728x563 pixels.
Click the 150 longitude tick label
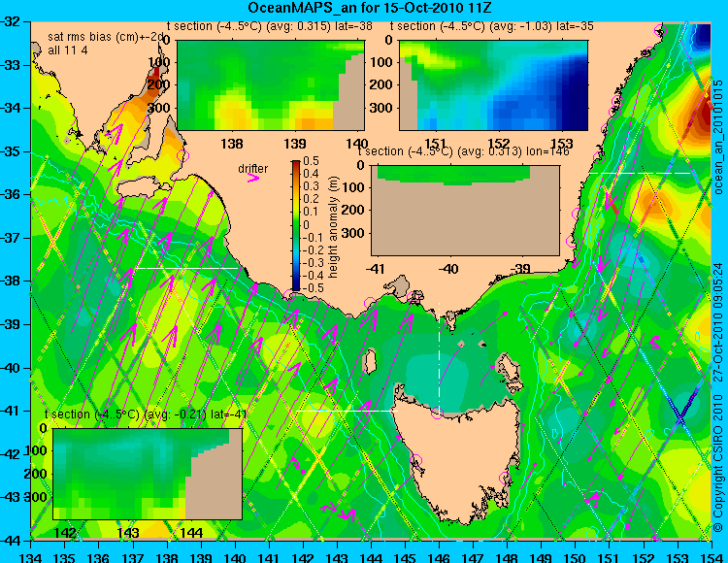pyautogui.click(x=575, y=557)
